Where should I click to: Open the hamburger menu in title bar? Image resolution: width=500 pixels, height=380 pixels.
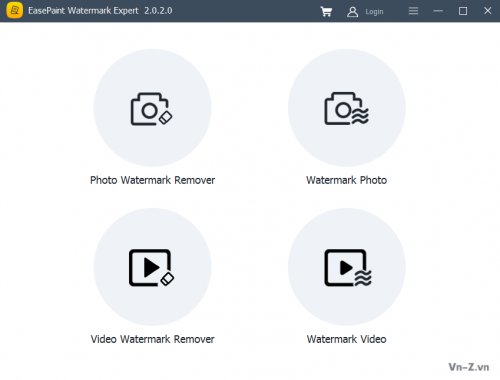pyautogui.click(x=413, y=11)
